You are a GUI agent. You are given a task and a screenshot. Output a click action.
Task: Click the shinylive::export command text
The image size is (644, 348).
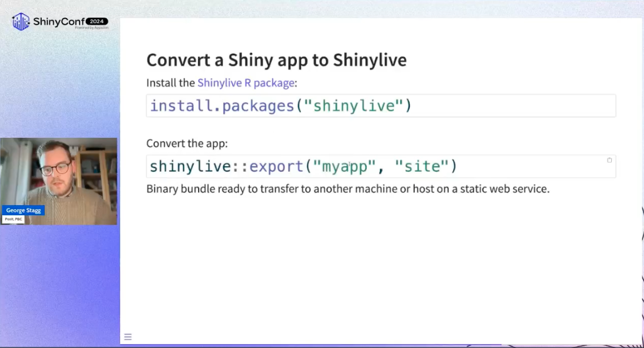click(x=226, y=166)
